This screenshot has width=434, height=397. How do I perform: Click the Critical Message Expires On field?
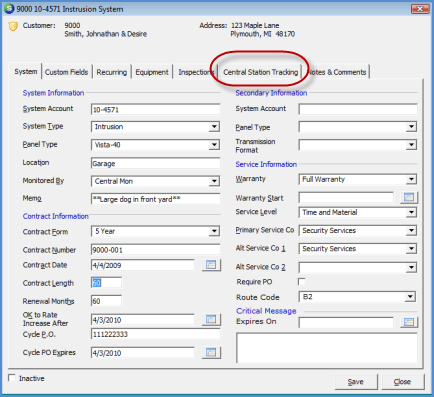[x=346, y=322]
